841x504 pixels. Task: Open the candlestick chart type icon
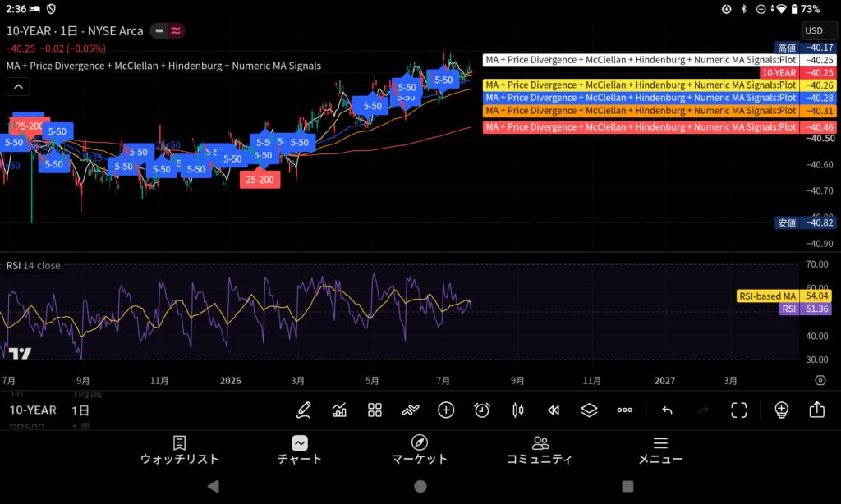[x=517, y=410]
